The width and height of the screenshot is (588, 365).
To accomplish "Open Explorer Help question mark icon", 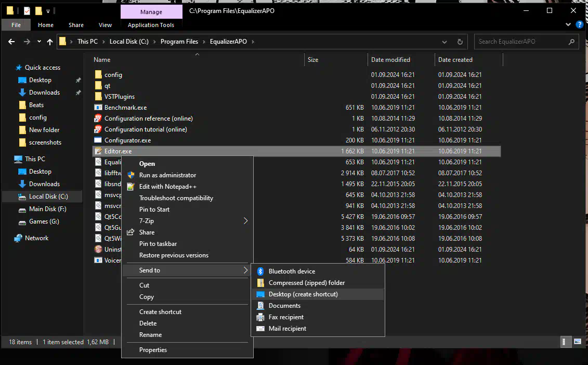I will click(x=579, y=25).
